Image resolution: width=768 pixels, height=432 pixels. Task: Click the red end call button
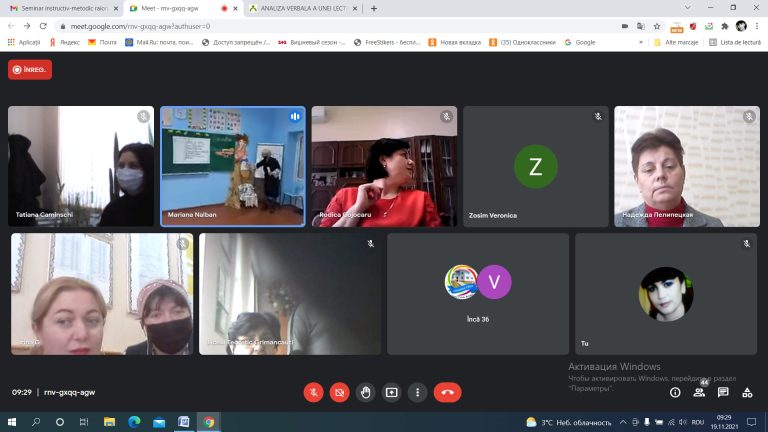coord(447,392)
